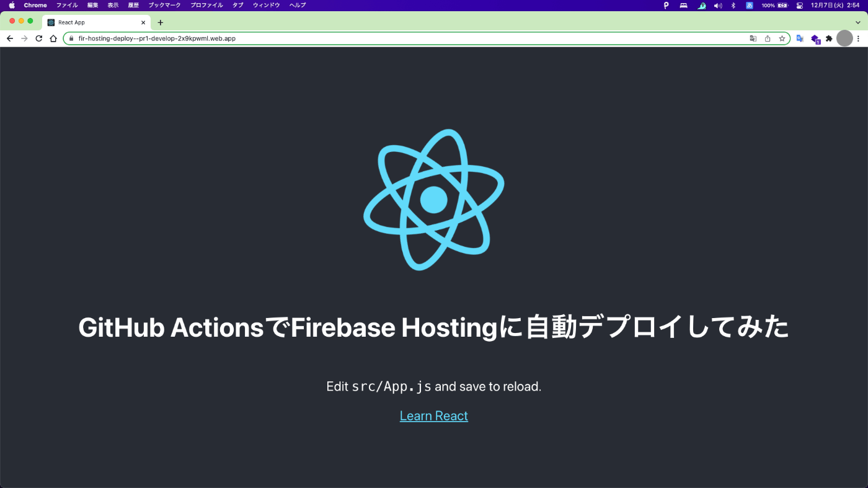868x488 pixels.
Task: Open the 履歴 menu
Action: pos(133,5)
